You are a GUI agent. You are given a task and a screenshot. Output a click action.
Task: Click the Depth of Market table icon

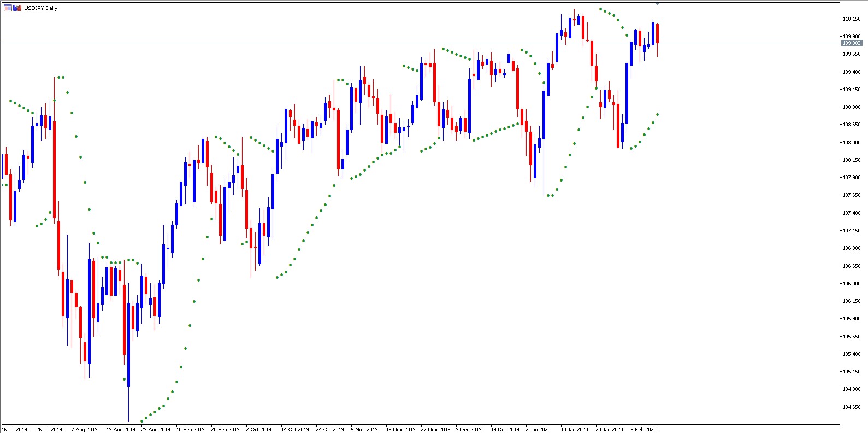click(x=8, y=8)
